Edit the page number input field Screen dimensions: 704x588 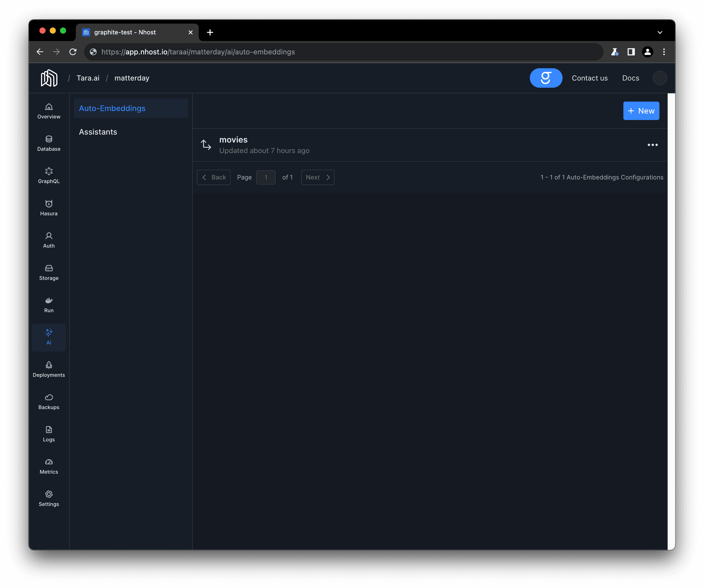coord(266,177)
